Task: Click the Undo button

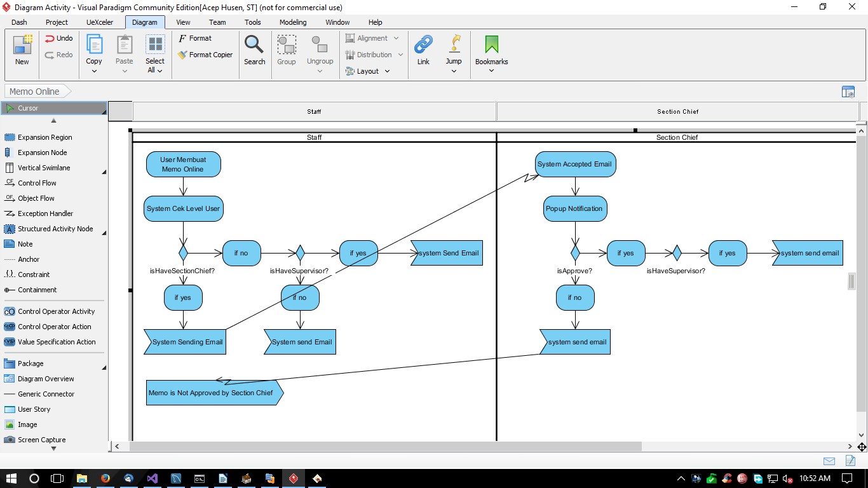Action: pos(59,38)
